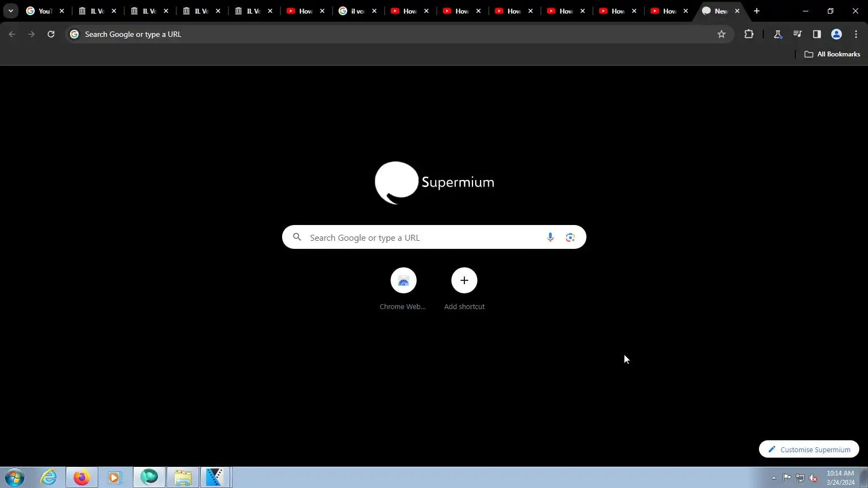Open the blue K app on taskbar
Image resolution: width=868 pixels, height=488 pixels.
tap(215, 477)
